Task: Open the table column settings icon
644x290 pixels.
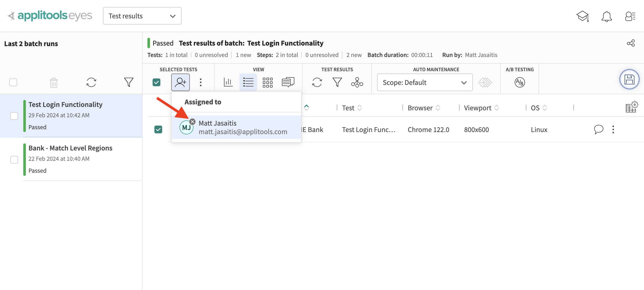Action: 632,107
